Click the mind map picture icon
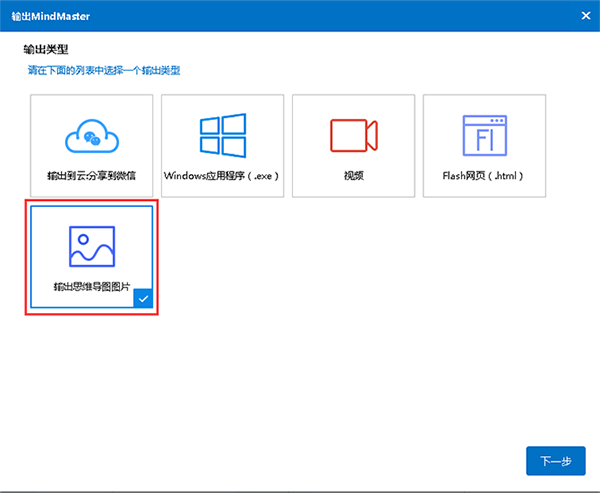The height and width of the screenshot is (493, 600). (92, 246)
